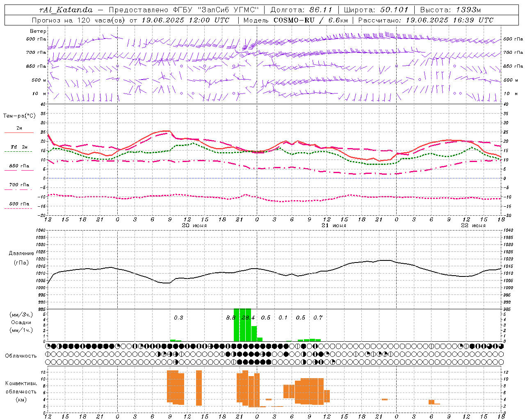Screen dimensions: 525x420
Task: Click the '850 гПа' temperature legend entry
Action: (x=19, y=166)
